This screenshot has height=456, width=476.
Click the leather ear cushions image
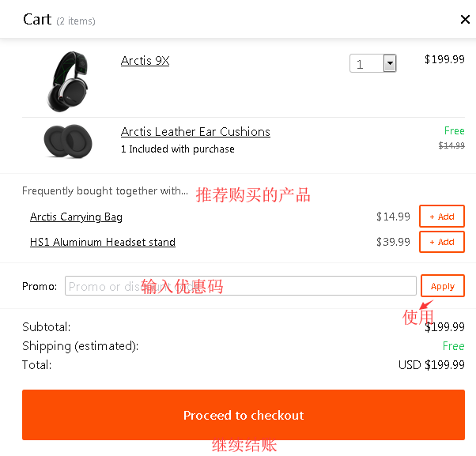tap(67, 141)
